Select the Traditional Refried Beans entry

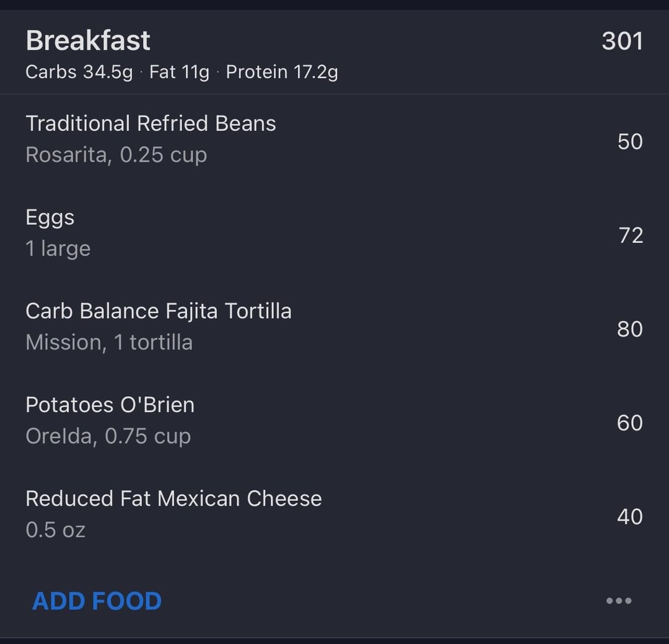coord(334,139)
